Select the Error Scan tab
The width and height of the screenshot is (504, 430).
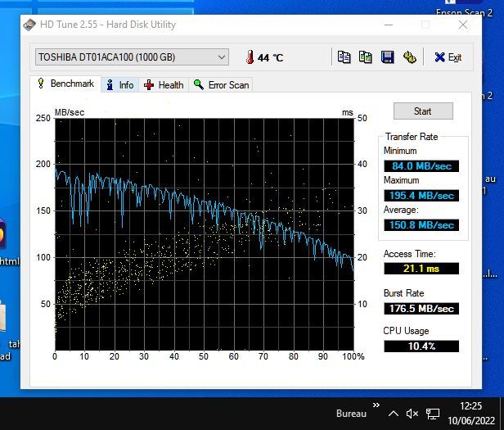(x=221, y=84)
